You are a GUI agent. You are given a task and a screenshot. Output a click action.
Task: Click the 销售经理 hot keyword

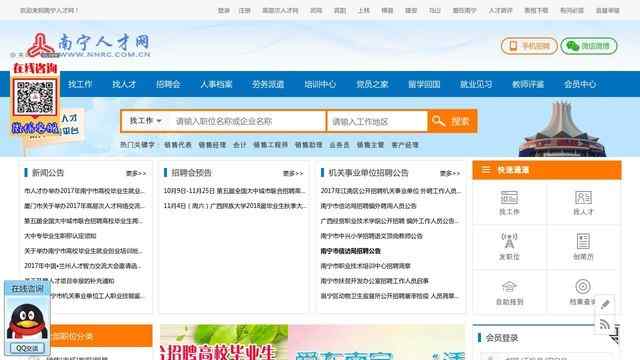click(212, 145)
